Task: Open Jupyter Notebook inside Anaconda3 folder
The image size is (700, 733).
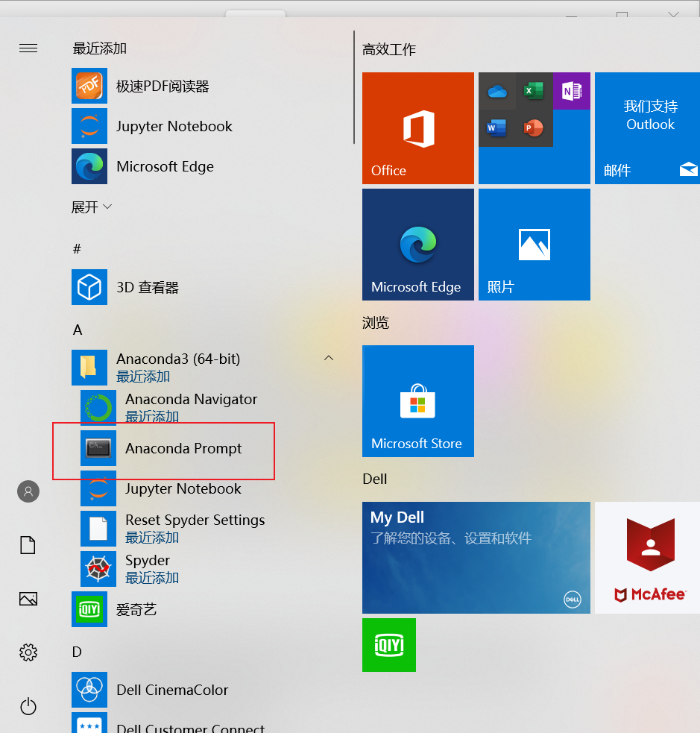Action: pos(161,488)
